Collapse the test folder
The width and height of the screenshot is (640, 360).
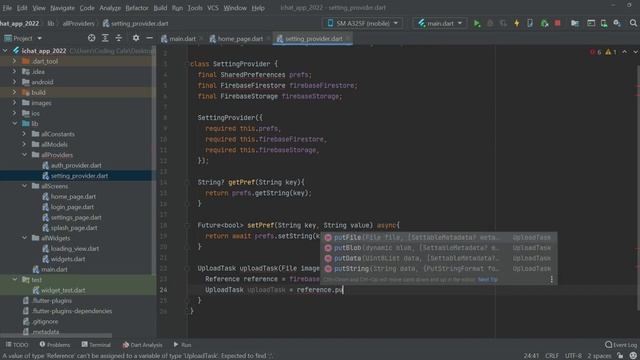click(15, 280)
